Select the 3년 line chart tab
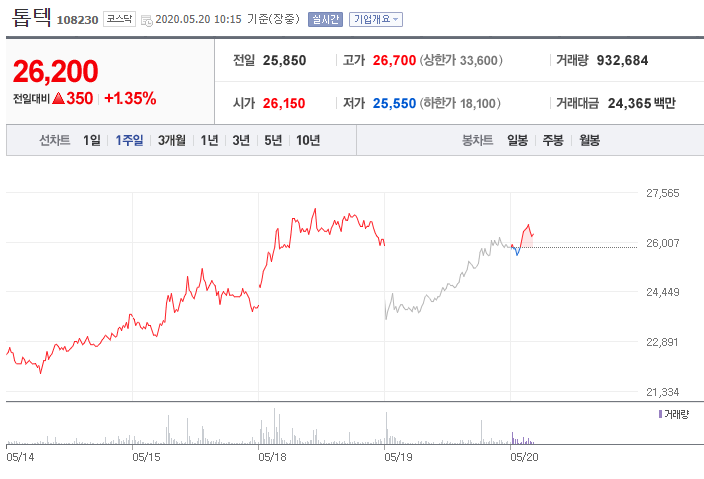Viewport: 704px width, 479px height. [241, 141]
